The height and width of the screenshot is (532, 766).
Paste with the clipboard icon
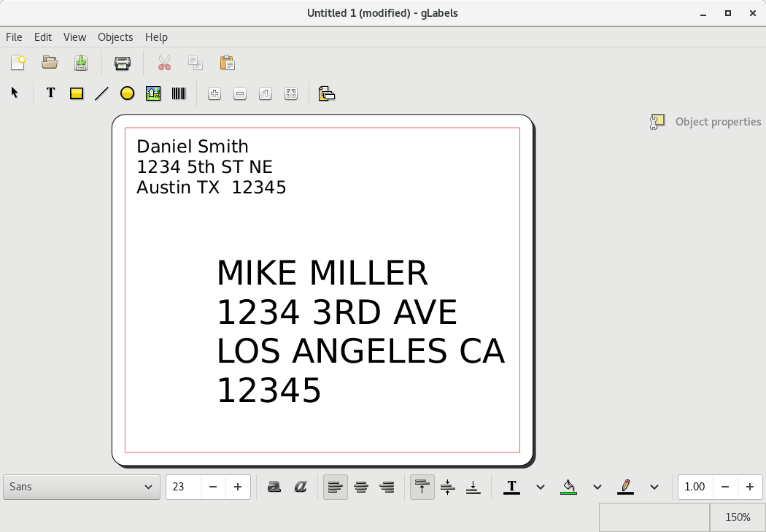click(227, 63)
